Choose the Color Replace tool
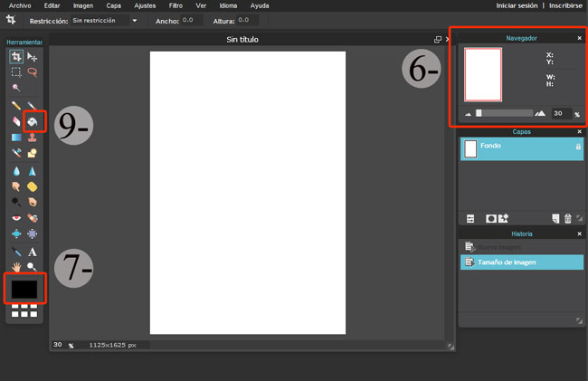Screen dimensions: 588x381 tap(16, 153)
